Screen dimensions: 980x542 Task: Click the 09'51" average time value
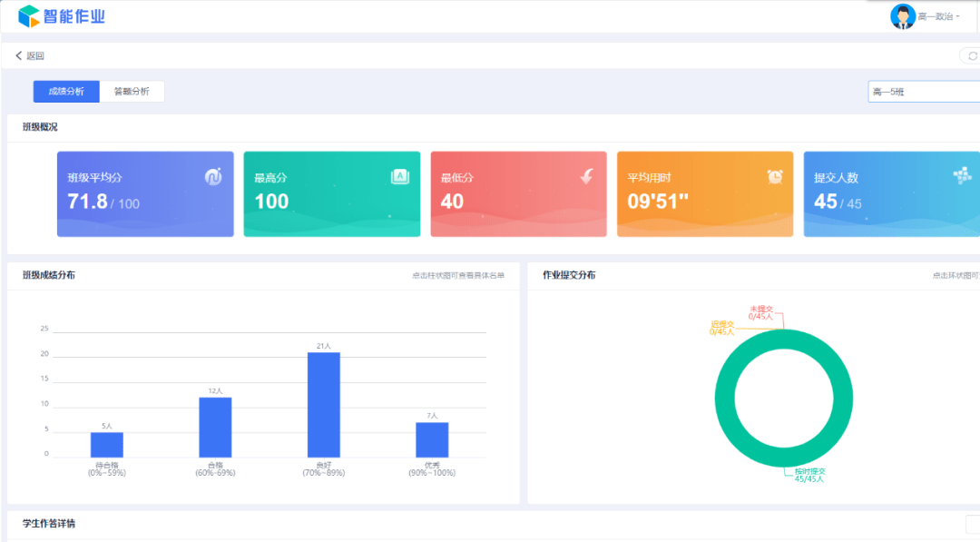658,202
